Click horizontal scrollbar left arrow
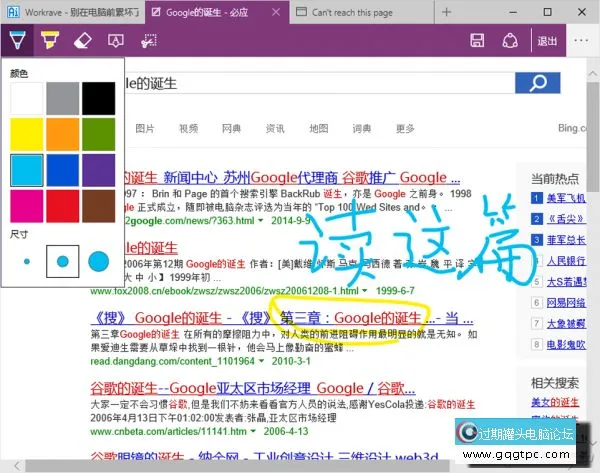 (17, 466)
